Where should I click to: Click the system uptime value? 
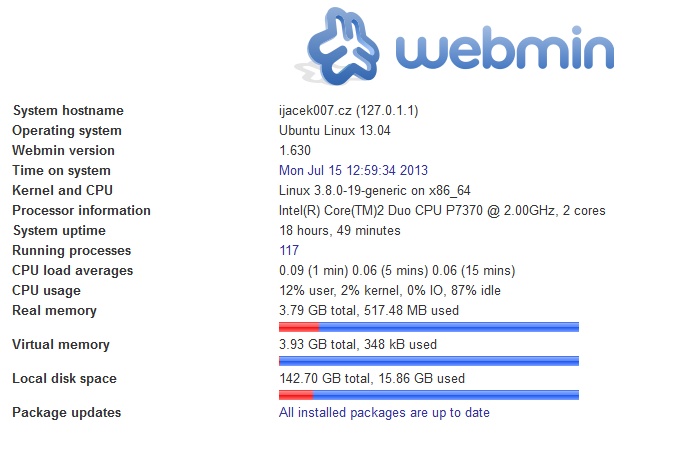click(x=339, y=231)
